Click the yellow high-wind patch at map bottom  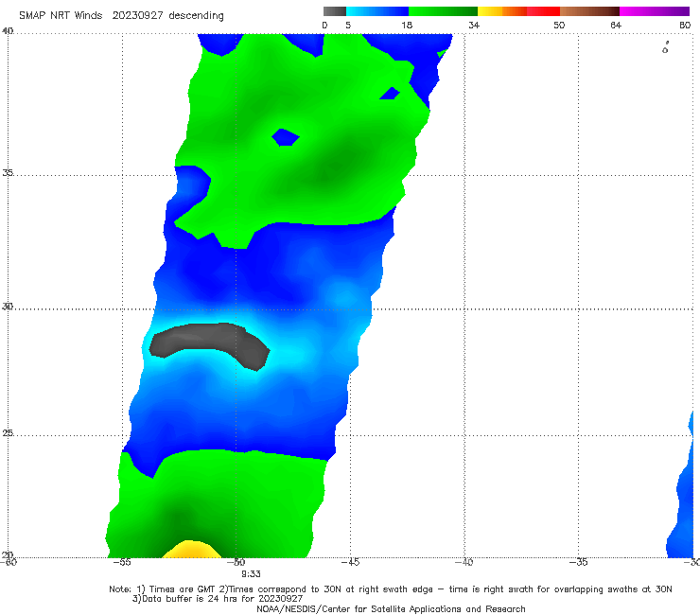pos(191,550)
